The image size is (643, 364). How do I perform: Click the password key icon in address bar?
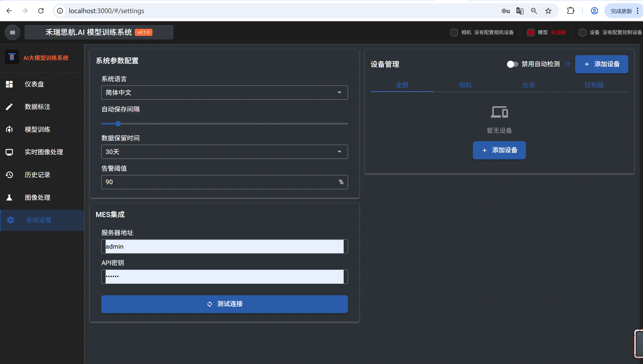pos(505,11)
